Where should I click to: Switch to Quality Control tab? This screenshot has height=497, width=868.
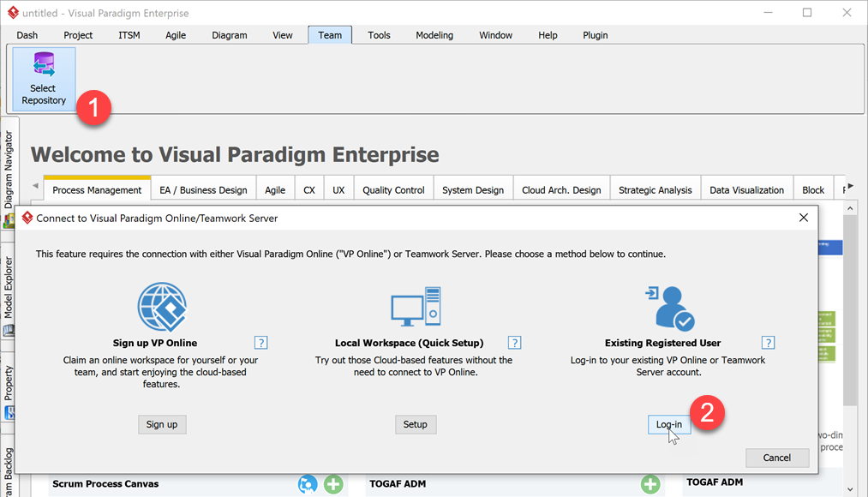(393, 190)
